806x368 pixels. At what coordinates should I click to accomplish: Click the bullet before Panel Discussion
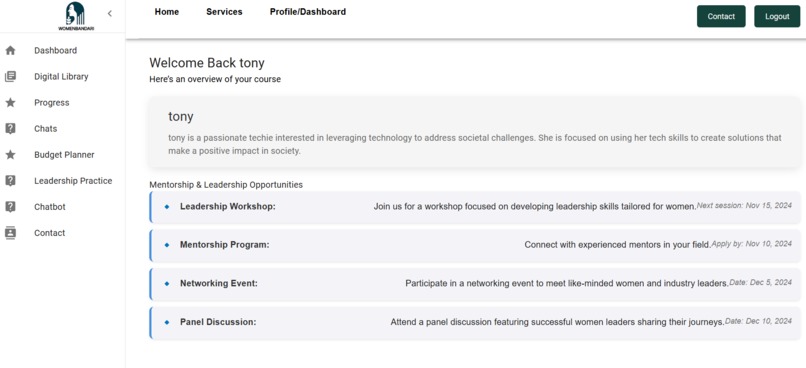click(x=167, y=322)
